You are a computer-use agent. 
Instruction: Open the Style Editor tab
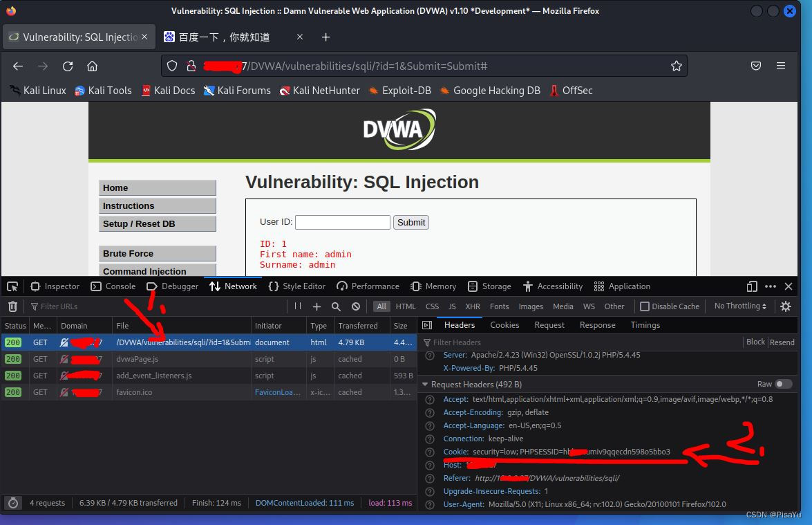(x=297, y=286)
